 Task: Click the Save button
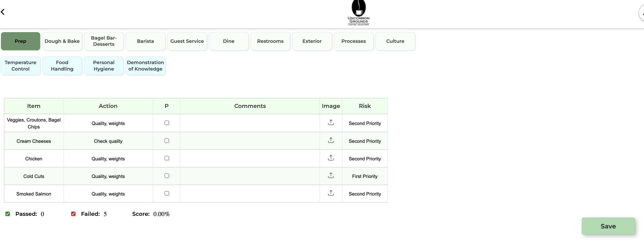[608, 226]
